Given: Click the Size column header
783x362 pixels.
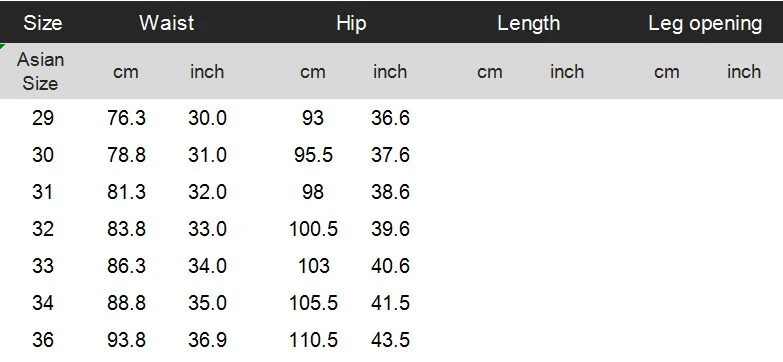Looking at the screenshot, I should [42, 23].
